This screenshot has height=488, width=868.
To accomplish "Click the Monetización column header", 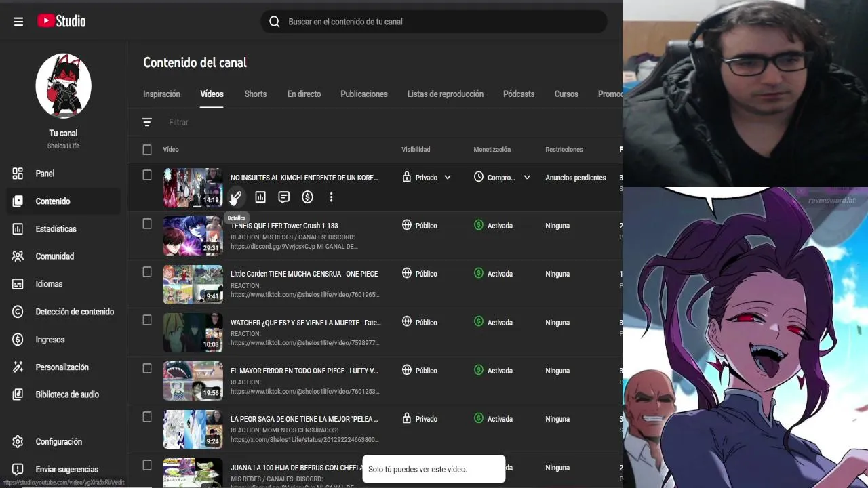I will pos(492,150).
